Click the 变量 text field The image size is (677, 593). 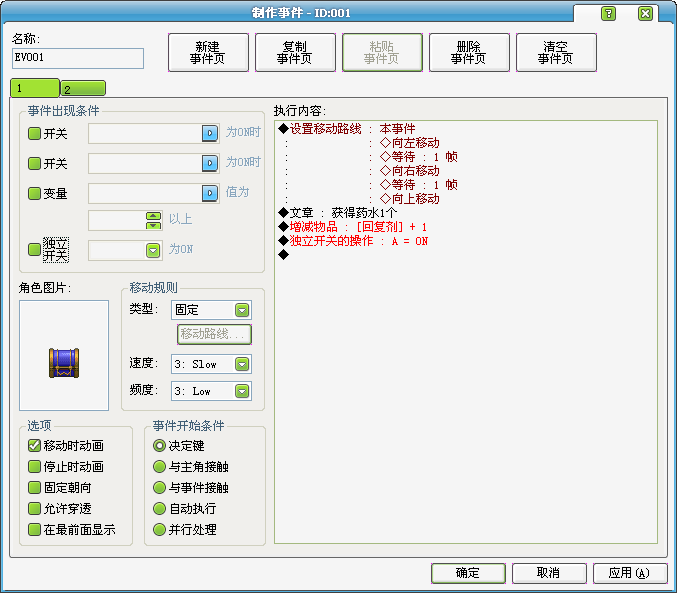145,193
